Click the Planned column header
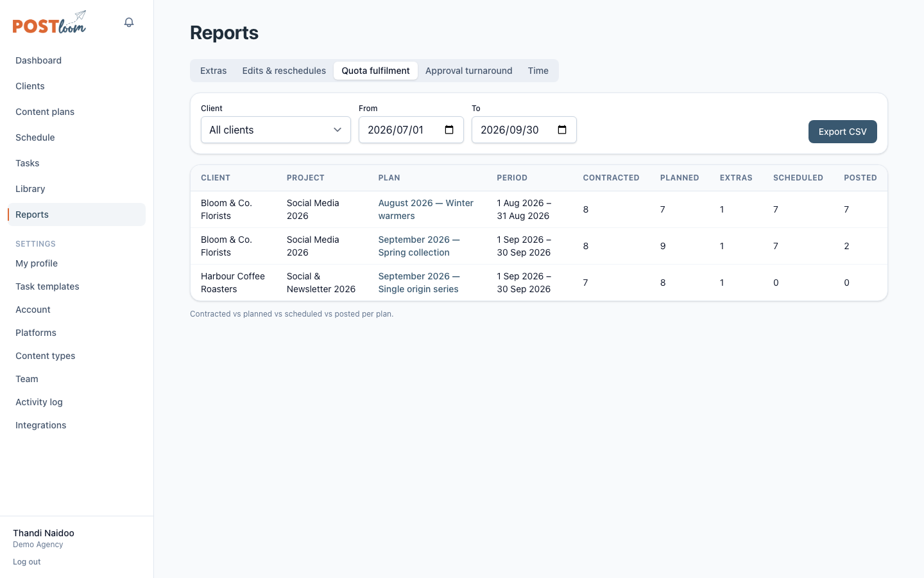Image resolution: width=924 pixels, height=578 pixels. point(680,178)
